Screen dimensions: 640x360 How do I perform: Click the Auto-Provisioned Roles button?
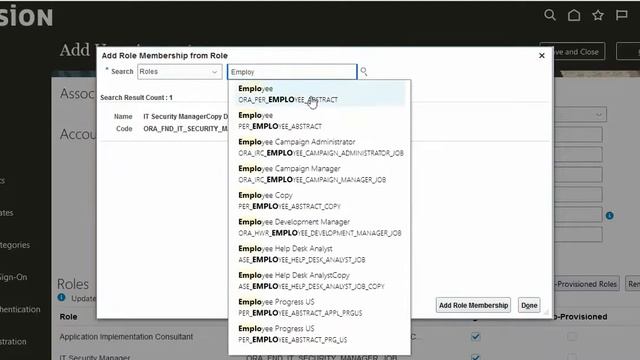586,284
